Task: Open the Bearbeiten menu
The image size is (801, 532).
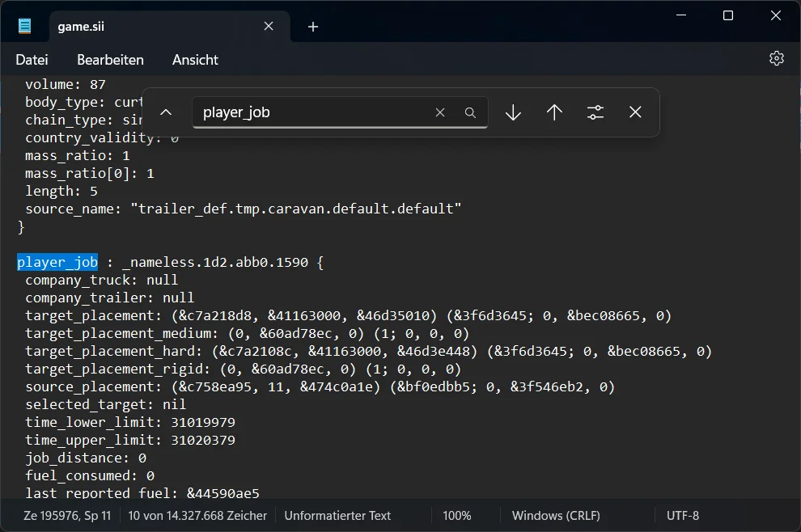Action: (x=110, y=60)
